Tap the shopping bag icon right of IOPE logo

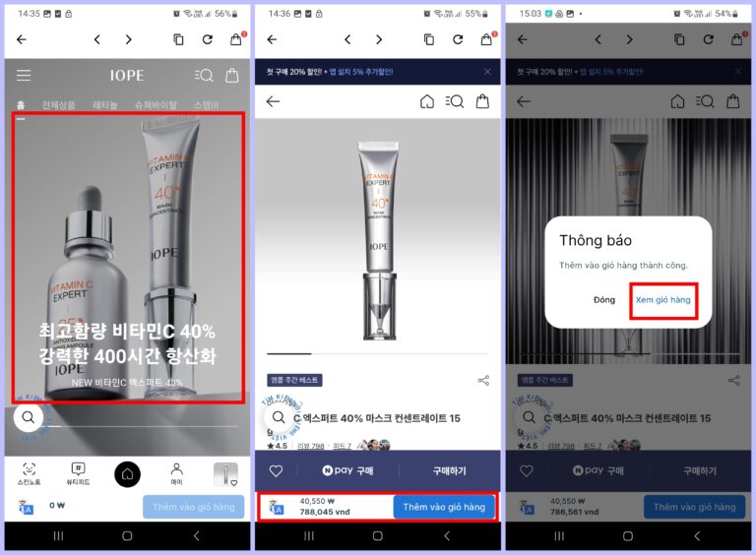coord(232,76)
